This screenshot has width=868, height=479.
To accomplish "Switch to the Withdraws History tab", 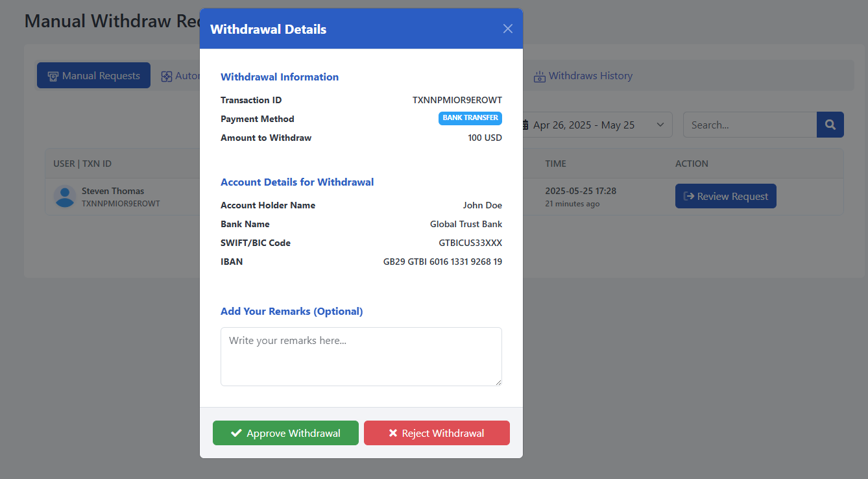I will pos(583,76).
